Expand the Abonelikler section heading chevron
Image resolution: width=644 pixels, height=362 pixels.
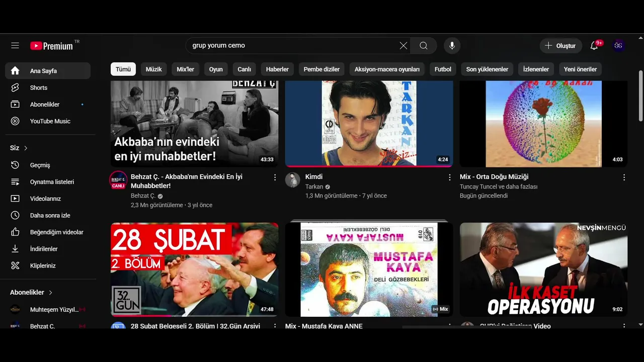click(x=50, y=292)
